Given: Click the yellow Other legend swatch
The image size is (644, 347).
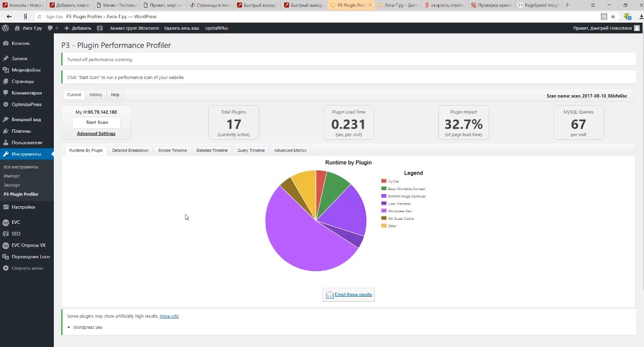Looking at the screenshot, I should tap(384, 226).
